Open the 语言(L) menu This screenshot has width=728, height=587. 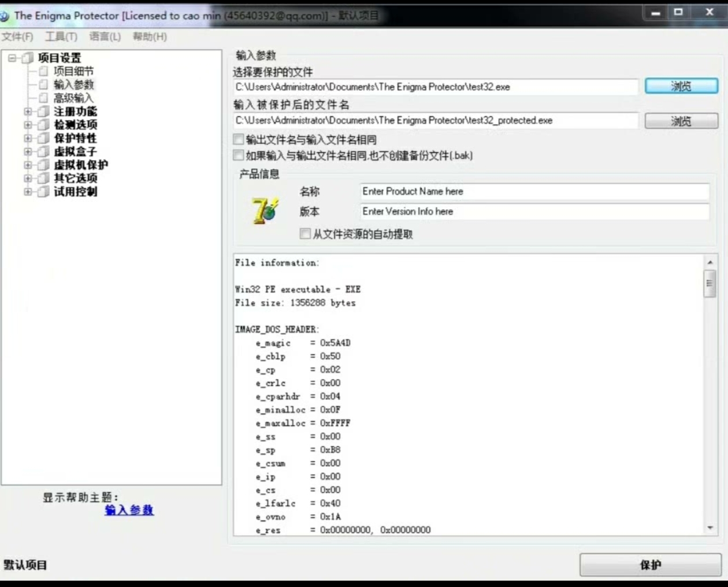pyautogui.click(x=104, y=36)
